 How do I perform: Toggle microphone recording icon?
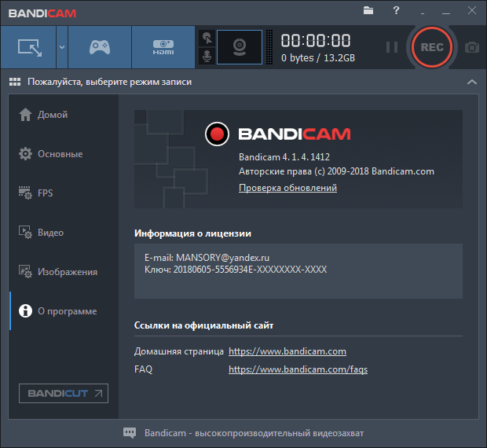[x=207, y=57]
